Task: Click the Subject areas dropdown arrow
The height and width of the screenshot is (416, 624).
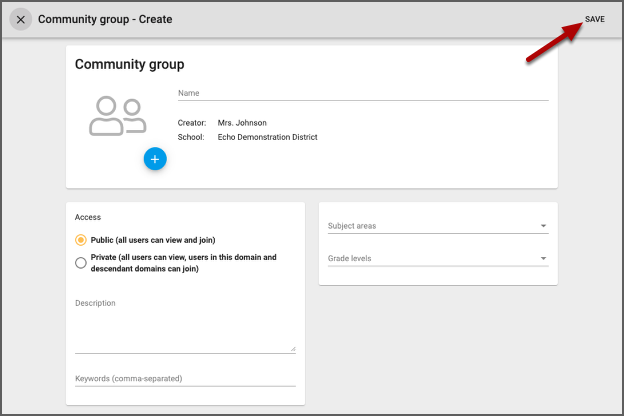Action: 543,226
